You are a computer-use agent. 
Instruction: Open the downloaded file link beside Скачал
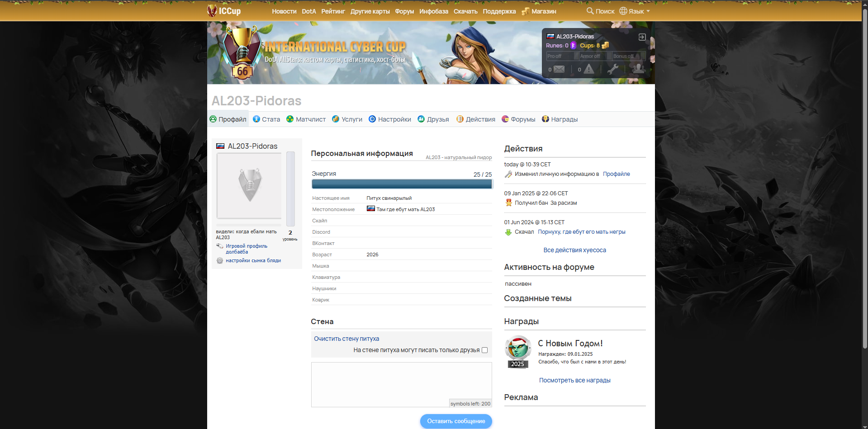coord(581,232)
